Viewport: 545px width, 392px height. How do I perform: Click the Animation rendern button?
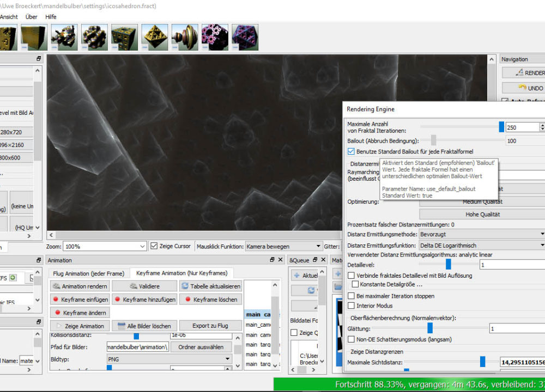coord(80,286)
